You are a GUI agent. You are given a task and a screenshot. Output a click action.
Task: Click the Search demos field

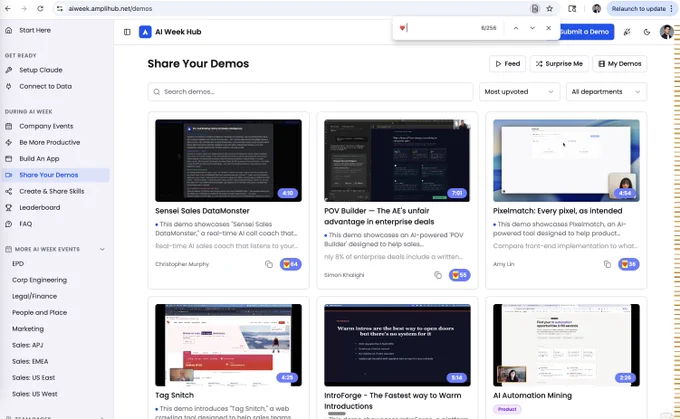pos(311,92)
